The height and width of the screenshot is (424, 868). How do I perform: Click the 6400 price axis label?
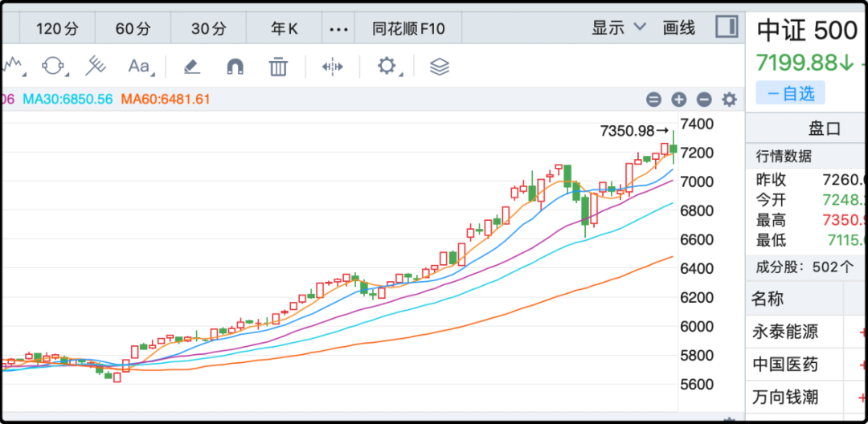pos(696,268)
